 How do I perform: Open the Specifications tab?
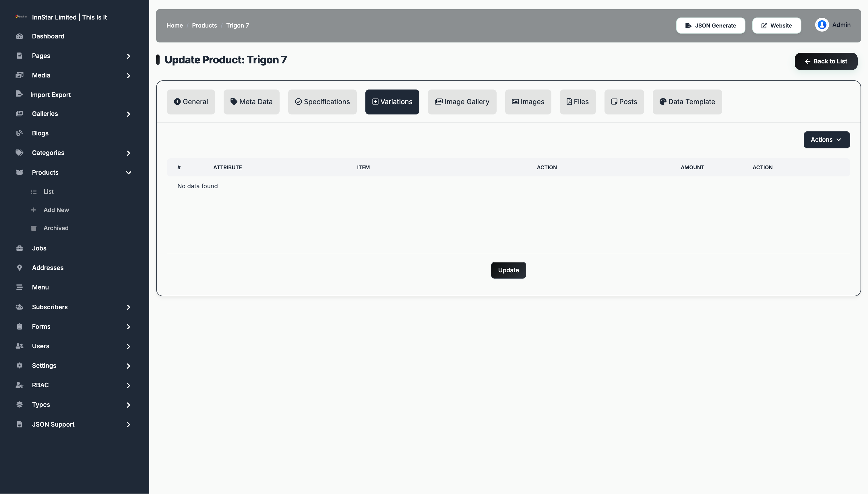(x=322, y=102)
